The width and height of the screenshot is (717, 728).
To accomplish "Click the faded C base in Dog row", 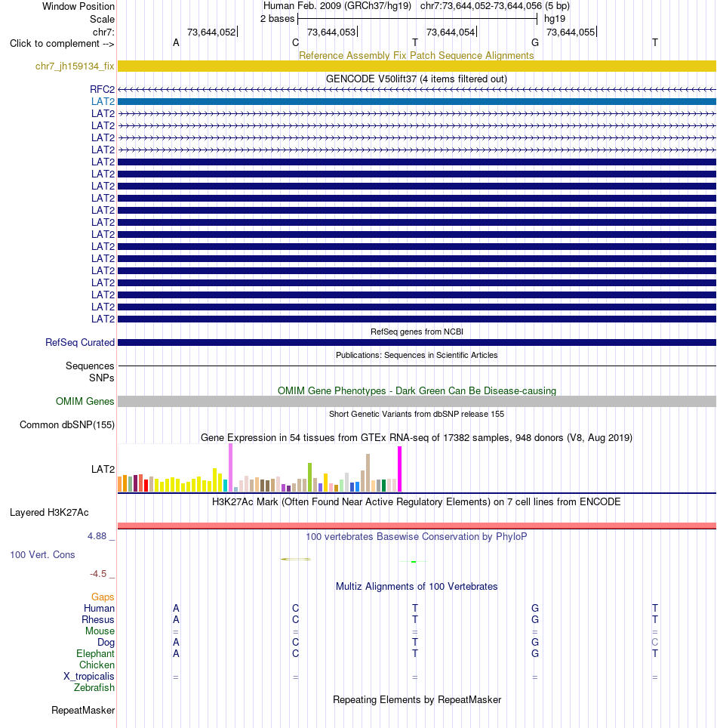I will point(655,643).
